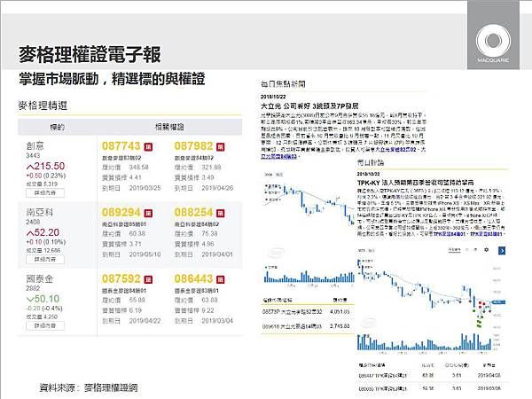Viewport: 532px width, 399px height.
Task: Click the 每日焦點新聞 section heading
Action: tap(283, 84)
